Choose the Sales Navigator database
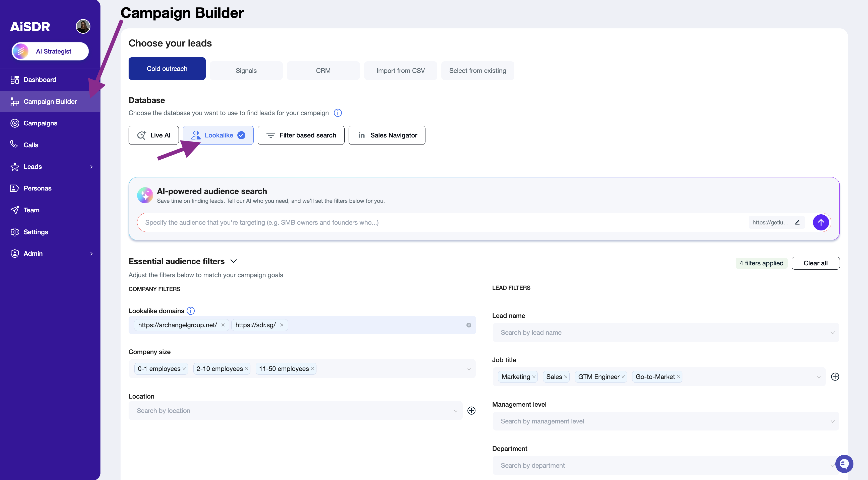868x480 pixels. [387, 135]
